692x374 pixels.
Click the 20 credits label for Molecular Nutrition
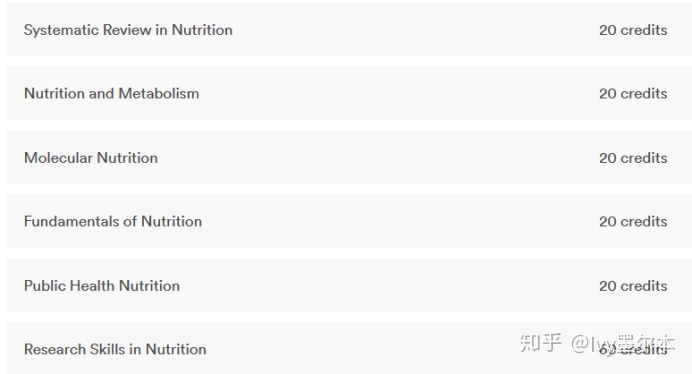(633, 158)
